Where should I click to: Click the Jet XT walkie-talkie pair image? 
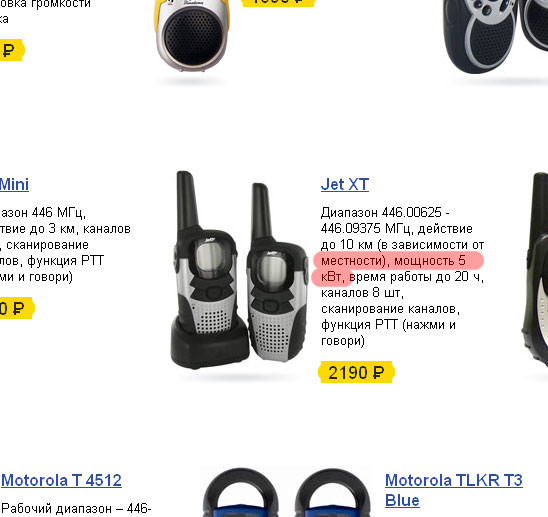(x=239, y=269)
